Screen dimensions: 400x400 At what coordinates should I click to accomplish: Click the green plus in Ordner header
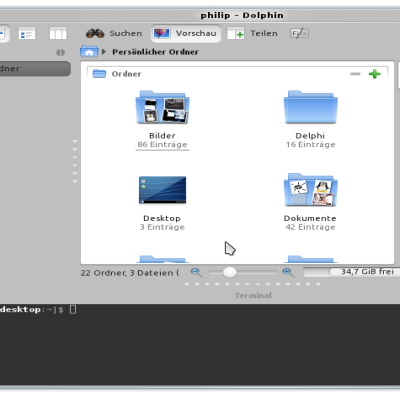(x=375, y=74)
